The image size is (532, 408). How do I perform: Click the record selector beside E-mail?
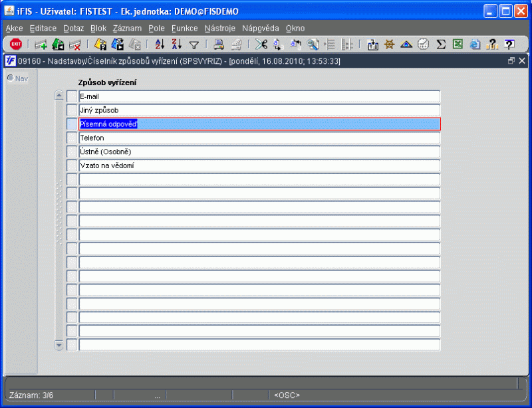click(x=72, y=96)
